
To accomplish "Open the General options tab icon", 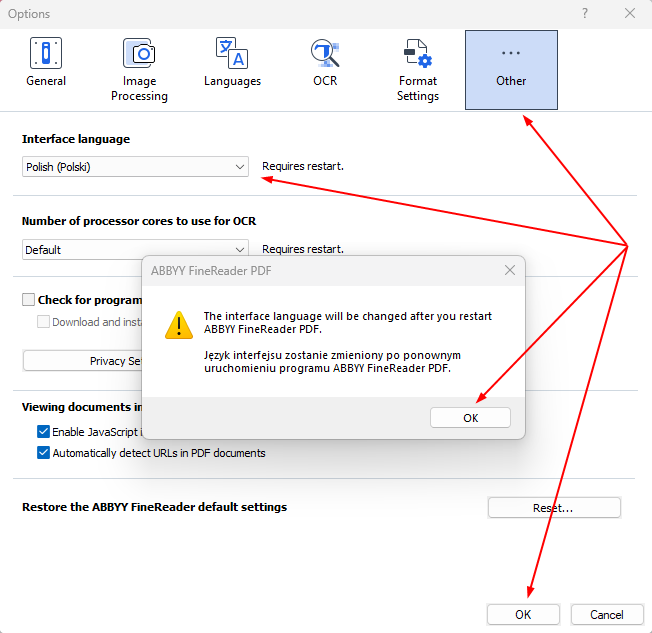I will coord(46,53).
